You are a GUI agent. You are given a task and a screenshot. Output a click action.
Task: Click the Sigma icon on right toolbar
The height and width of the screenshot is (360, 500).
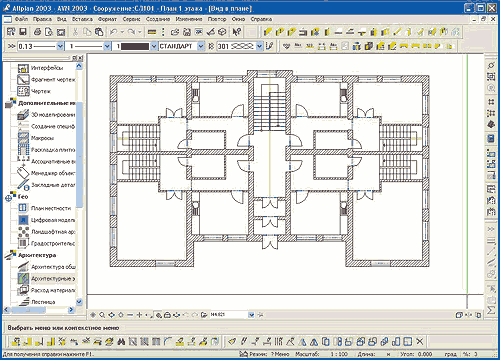point(491,310)
